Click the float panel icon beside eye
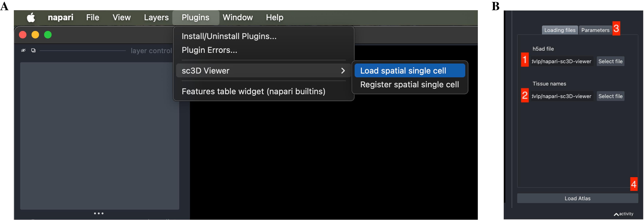 point(33,50)
